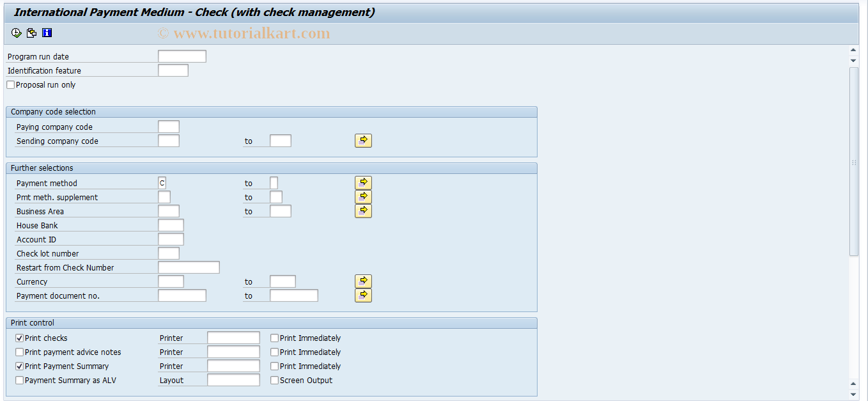The image size is (868, 401).
Task: Open multiple selection for Payment method
Action: [x=363, y=183]
